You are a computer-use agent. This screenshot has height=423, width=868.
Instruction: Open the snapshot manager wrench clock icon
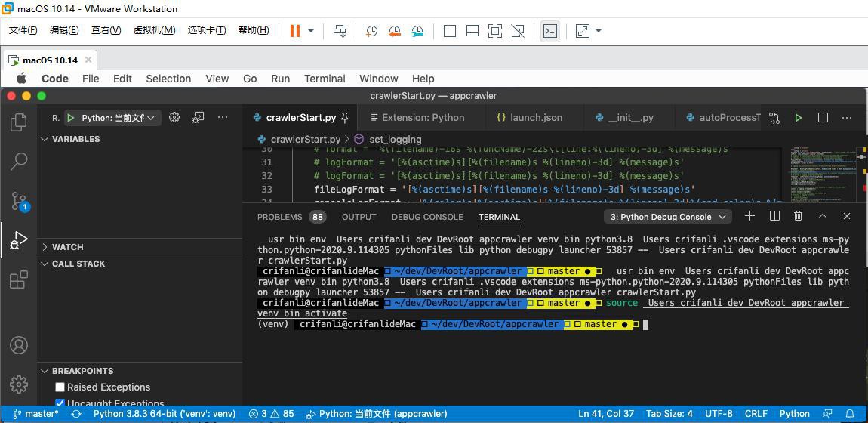tap(417, 31)
